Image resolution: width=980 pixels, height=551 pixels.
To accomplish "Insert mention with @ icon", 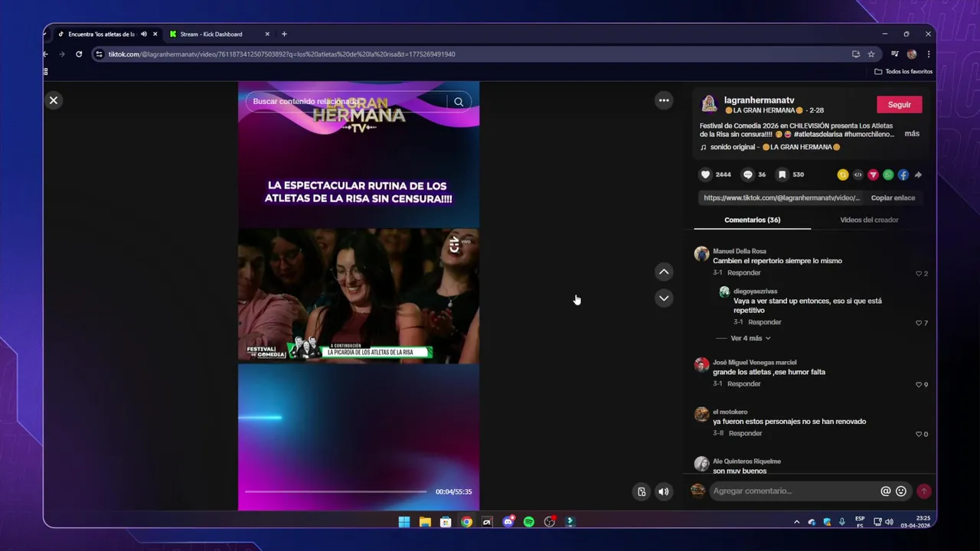I will [x=886, y=491].
